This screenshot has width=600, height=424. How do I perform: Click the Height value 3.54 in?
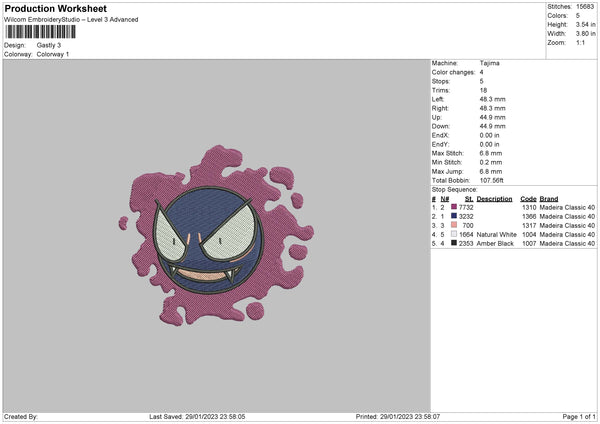(x=585, y=24)
